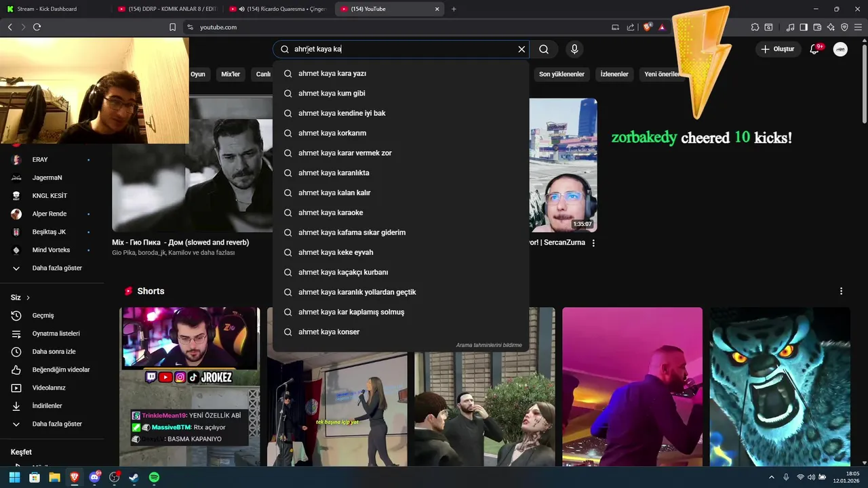Image resolution: width=868 pixels, height=488 pixels.
Task: Open the Shorts shelf three-dot menu
Action: pyautogui.click(x=841, y=291)
